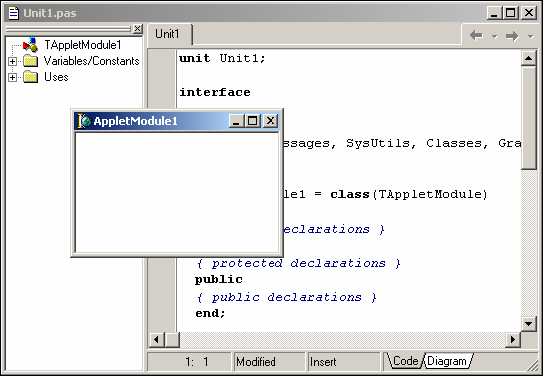Click the 'interface' keyword in code
The width and height of the screenshot is (543, 376).
click(x=215, y=92)
